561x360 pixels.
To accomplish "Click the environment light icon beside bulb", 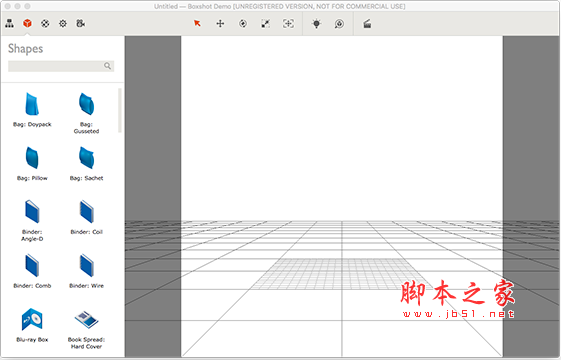I will 339,24.
